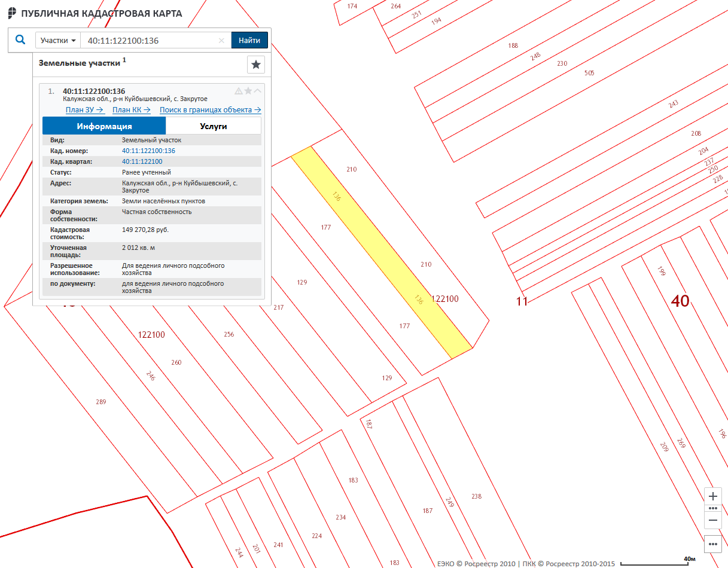
Task: Open the План КК link
Action: (x=131, y=110)
